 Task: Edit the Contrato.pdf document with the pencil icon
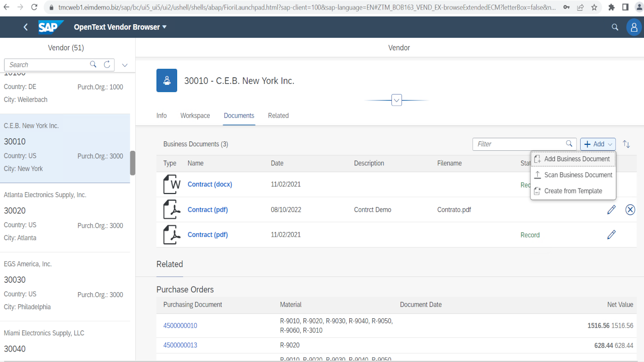[x=611, y=210]
